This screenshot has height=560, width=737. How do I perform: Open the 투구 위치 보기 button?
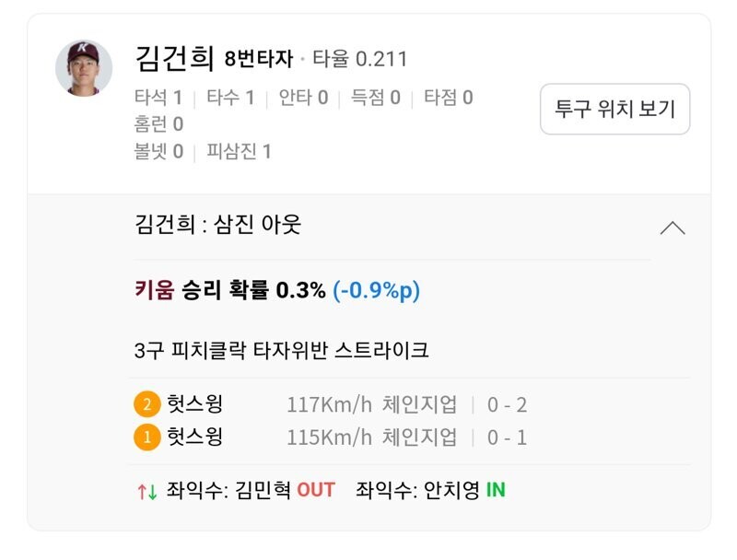tap(614, 111)
